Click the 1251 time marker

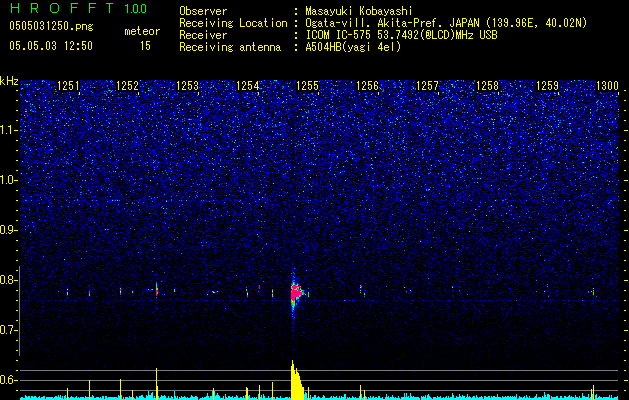click(x=69, y=86)
